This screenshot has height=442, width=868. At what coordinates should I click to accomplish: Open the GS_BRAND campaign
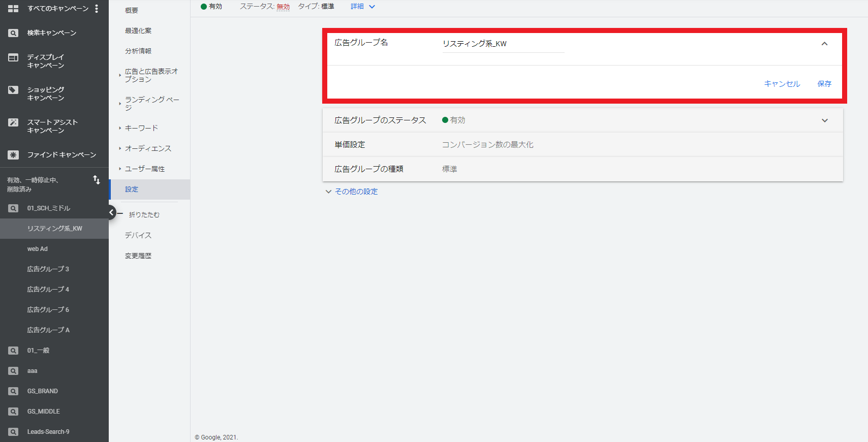coord(43,391)
